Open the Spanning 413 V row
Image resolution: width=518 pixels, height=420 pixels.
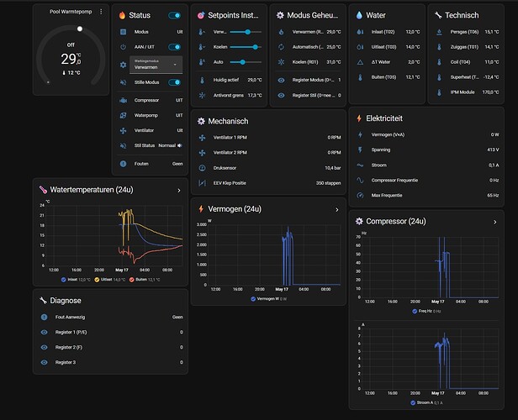tap(427, 150)
